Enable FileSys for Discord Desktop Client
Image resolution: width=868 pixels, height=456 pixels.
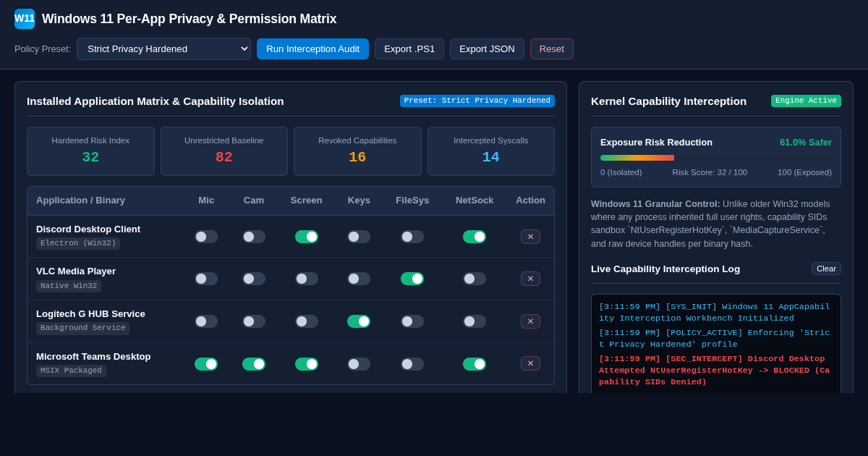coord(412,237)
